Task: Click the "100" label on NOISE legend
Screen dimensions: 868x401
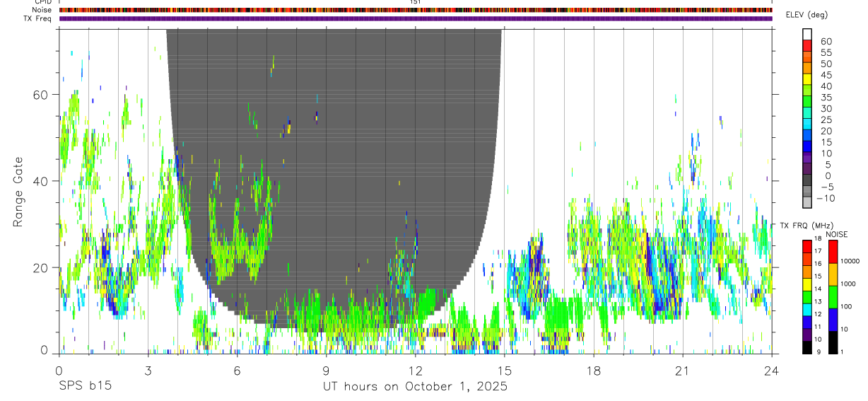Action: point(847,306)
